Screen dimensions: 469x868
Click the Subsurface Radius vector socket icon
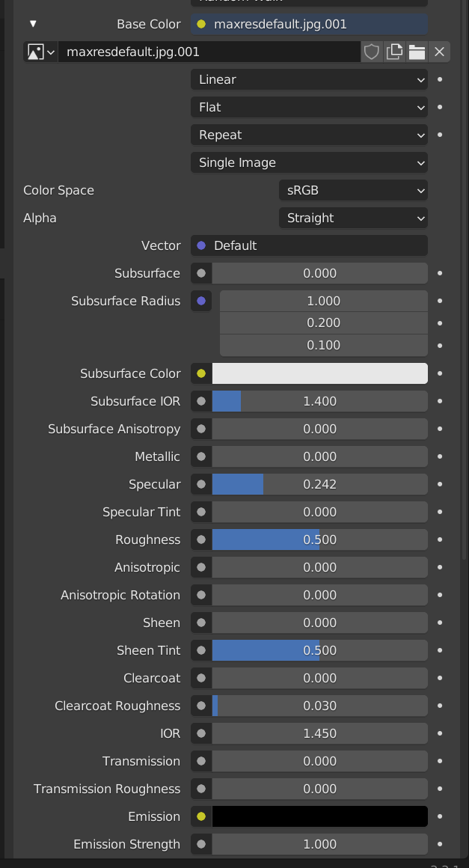click(x=200, y=301)
